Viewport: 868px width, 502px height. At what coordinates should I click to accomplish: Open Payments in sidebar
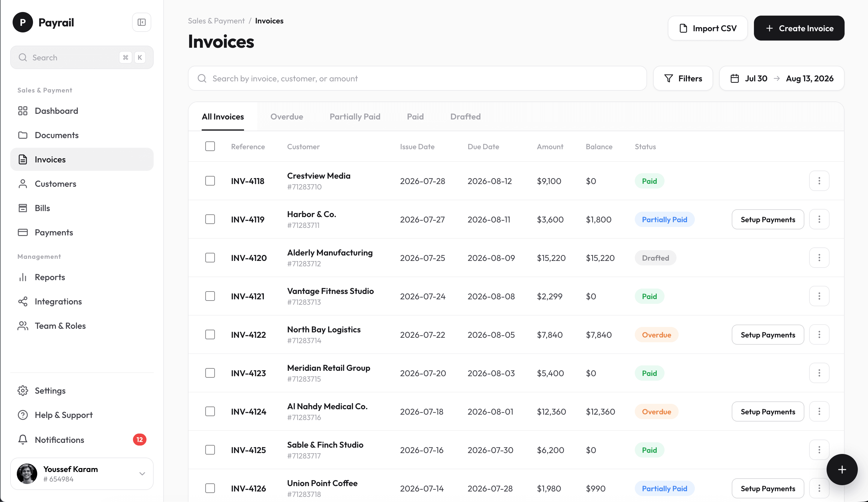pos(82,233)
